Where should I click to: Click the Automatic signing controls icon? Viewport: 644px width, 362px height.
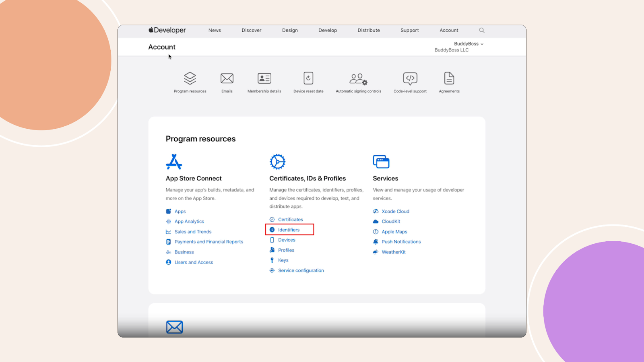[358, 79]
